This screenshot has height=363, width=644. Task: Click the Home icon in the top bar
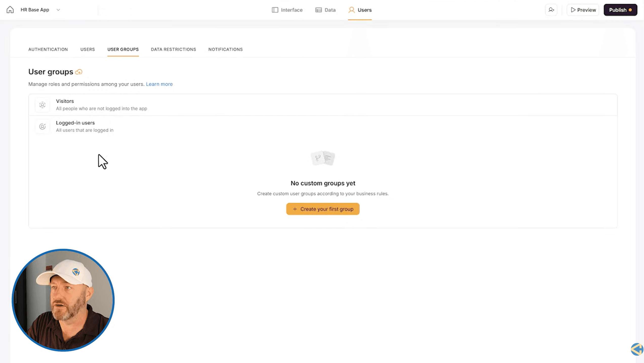point(10,10)
